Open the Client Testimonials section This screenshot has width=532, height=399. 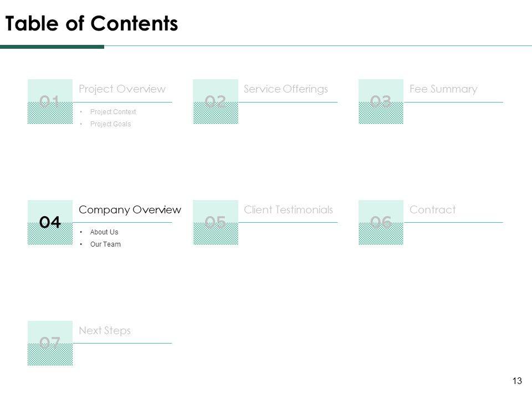pyautogui.click(x=288, y=209)
